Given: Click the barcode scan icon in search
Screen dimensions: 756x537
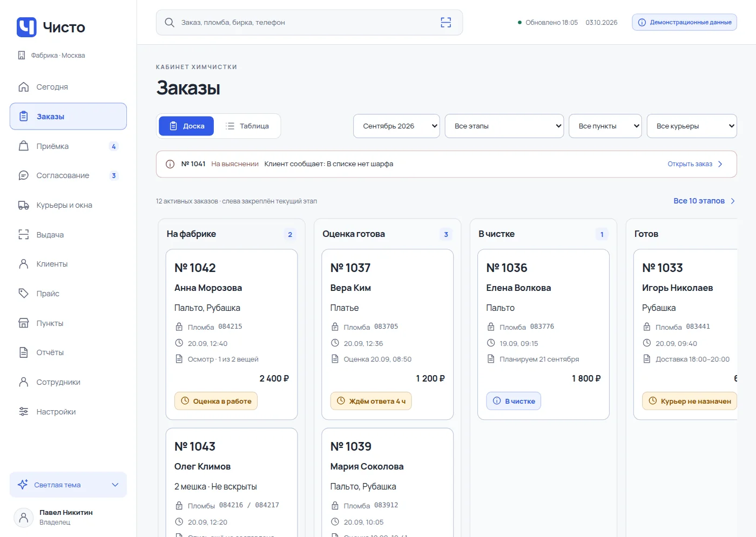Looking at the screenshot, I should click(x=446, y=22).
